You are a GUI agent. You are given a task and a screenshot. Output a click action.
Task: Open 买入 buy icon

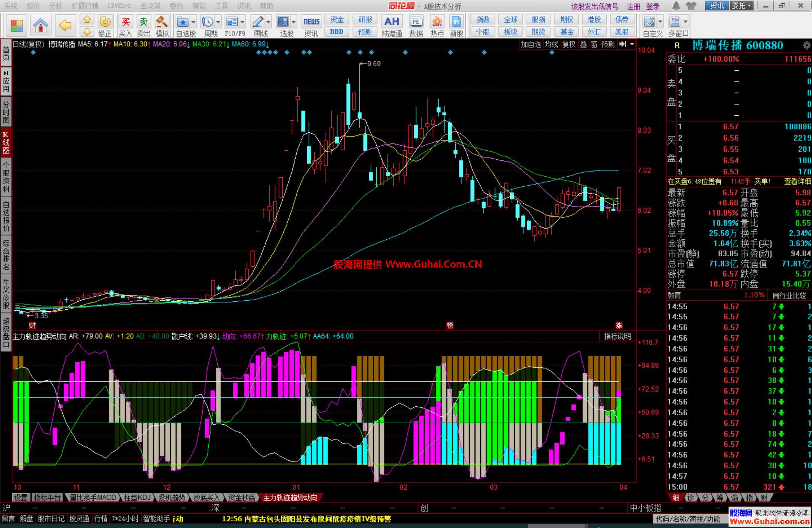pyautogui.click(x=125, y=26)
